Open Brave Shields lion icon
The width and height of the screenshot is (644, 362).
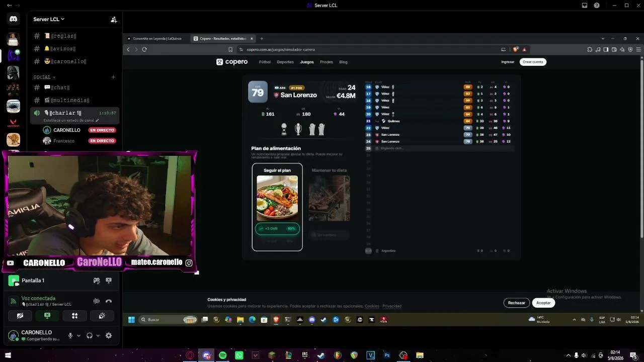[x=515, y=49]
